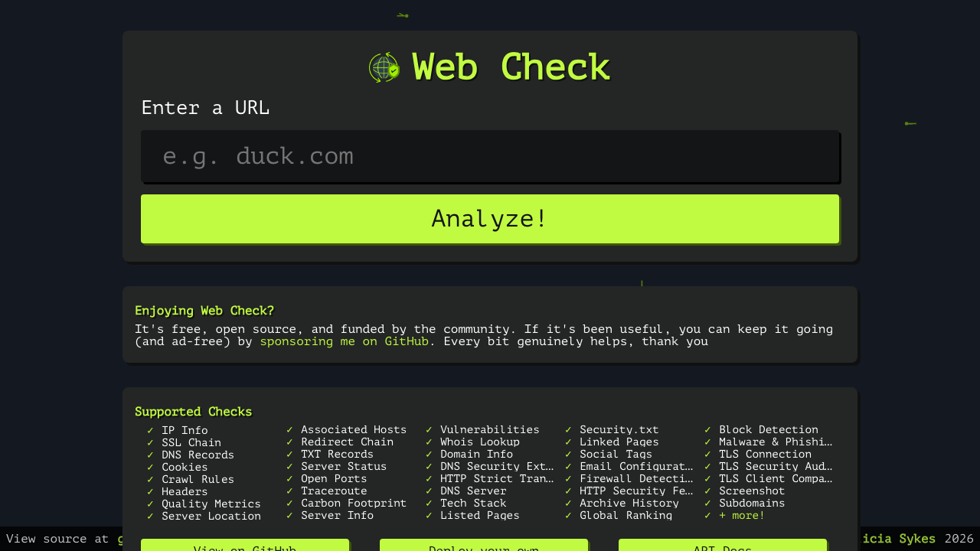
Task: Select 'Security.txt' in the checks list
Action: click(x=619, y=429)
